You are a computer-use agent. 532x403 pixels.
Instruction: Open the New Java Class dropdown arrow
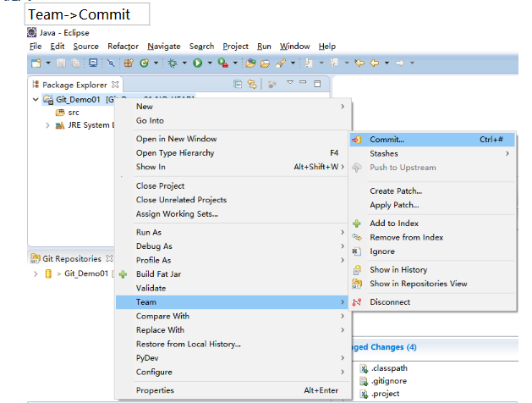(x=156, y=63)
